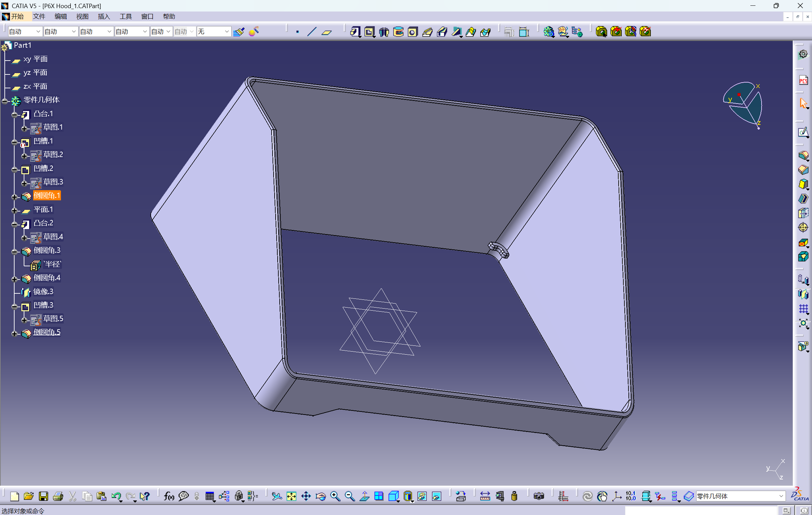Open the 插入 menu

click(104, 17)
